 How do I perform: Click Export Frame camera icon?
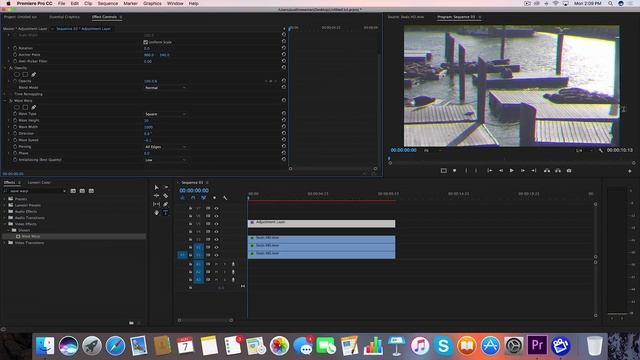[569, 171]
